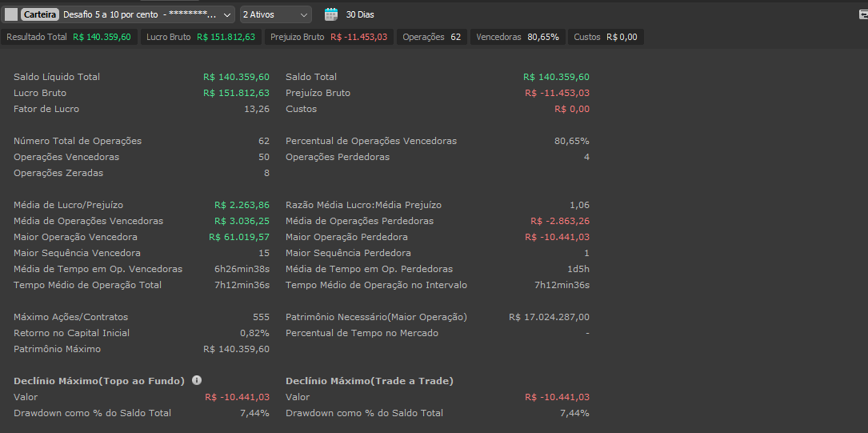This screenshot has width=868, height=433.
Task: Click the Percentual de Tempo no Mercado label
Action: point(362,334)
